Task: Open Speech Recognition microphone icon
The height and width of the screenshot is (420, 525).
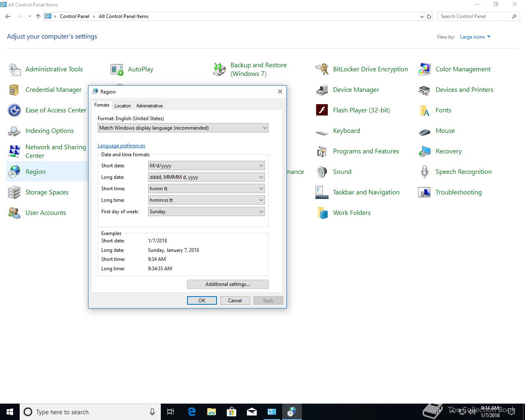Action: tap(425, 172)
